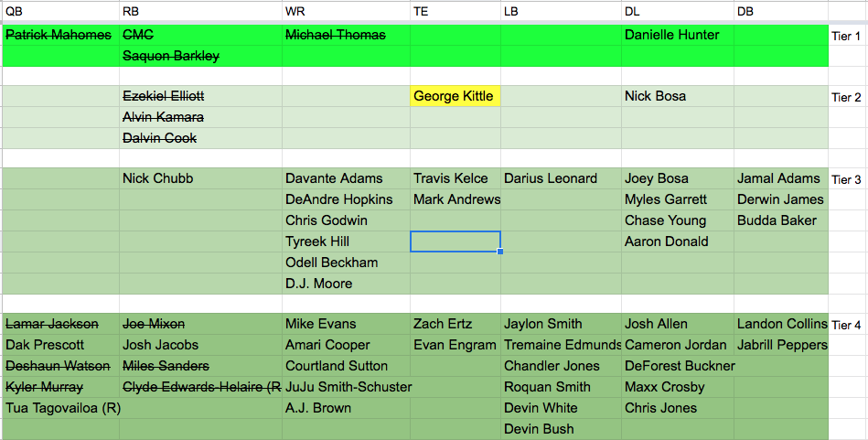This screenshot has height=440, width=868.
Task: Click the Maxx Crosby cell
Action: (x=678, y=388)
